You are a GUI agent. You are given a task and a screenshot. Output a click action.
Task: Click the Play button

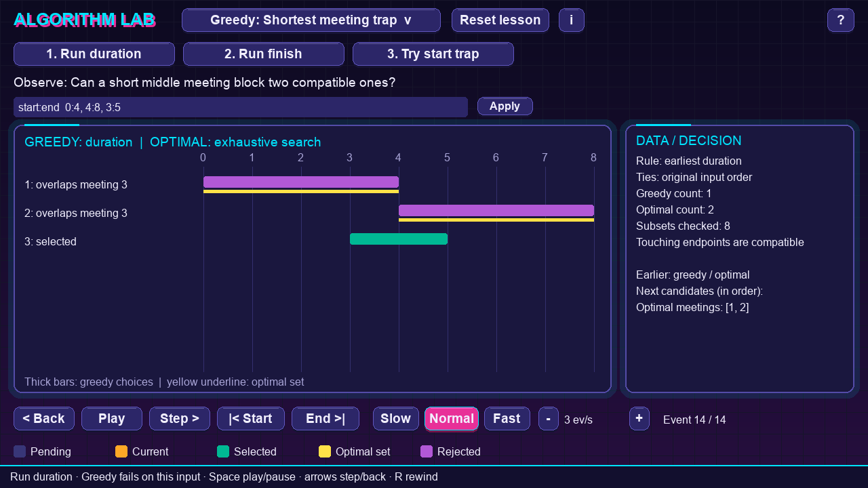pos(111,419)
